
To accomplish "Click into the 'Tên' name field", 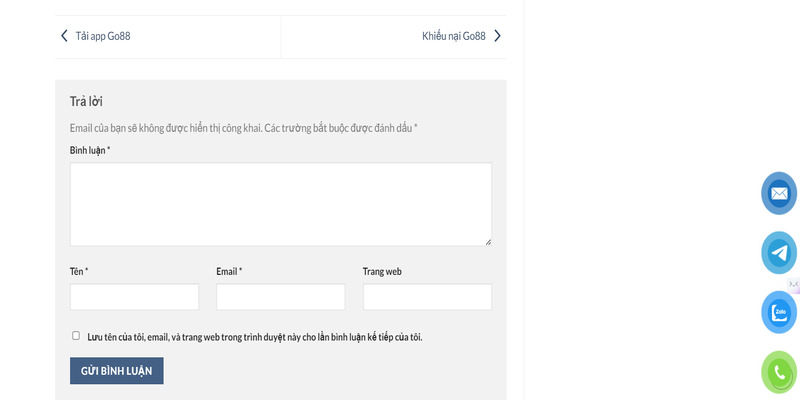I will point(134,297).
